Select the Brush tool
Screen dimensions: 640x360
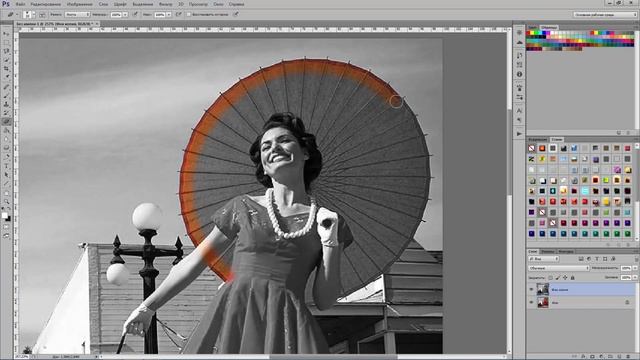(6, 96)
